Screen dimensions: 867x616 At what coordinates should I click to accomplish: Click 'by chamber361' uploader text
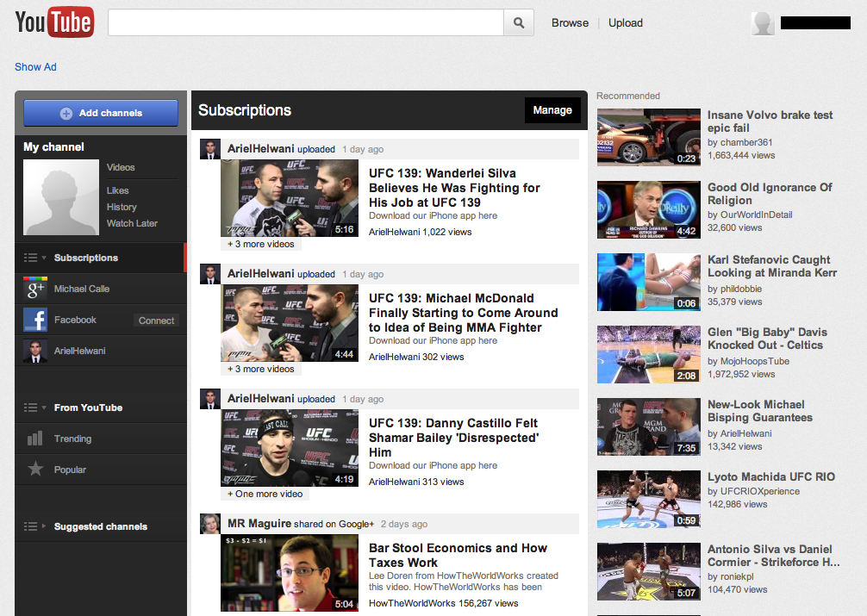(739, 143)
